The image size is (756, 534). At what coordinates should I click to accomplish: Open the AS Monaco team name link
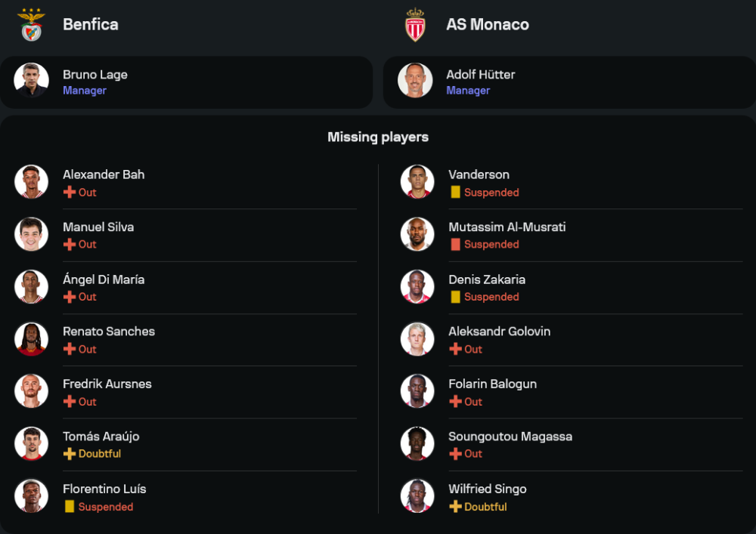click(488, 24)
